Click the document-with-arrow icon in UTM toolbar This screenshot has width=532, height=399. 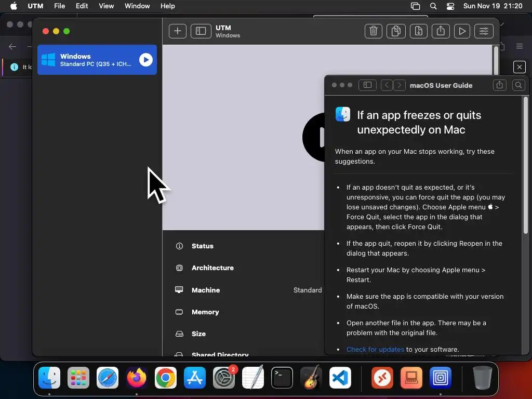point(418,31)
